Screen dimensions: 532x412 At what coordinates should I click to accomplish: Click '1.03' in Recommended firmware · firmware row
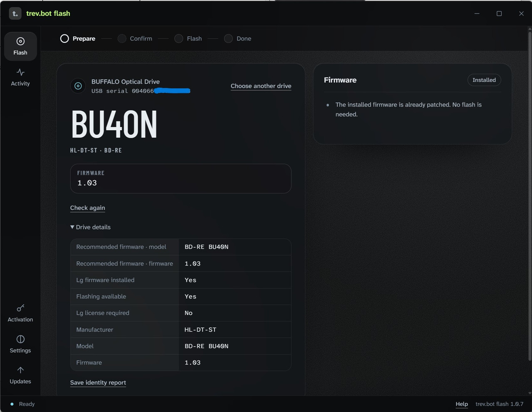click(x=193, y=264)
